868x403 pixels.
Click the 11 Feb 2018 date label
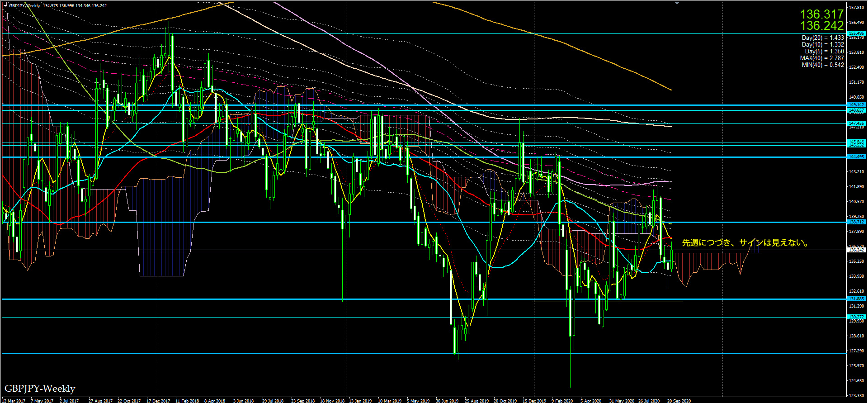187,401
